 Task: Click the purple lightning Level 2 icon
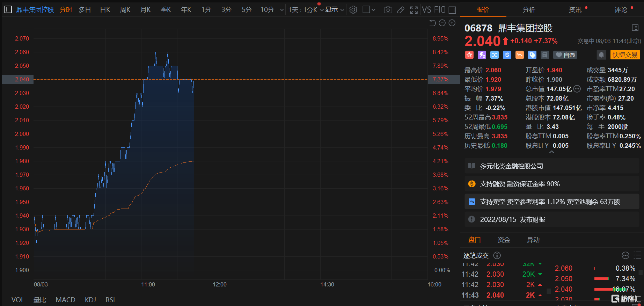coord(482,55)
